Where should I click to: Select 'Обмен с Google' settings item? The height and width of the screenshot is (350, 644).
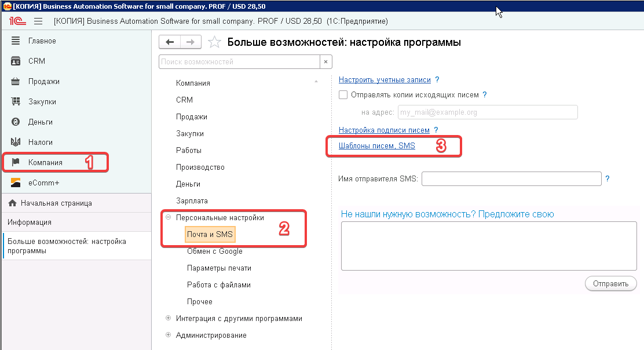pyautogui.click(x=214, y=251)
